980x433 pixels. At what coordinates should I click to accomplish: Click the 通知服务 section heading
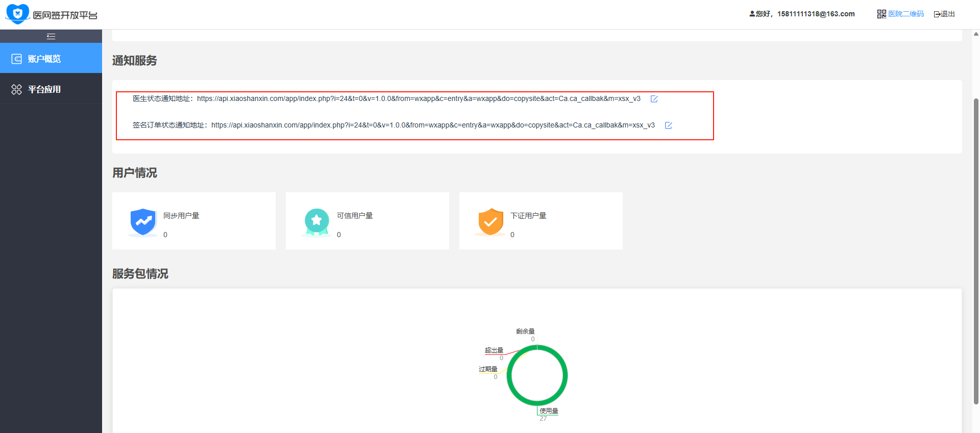135,61
